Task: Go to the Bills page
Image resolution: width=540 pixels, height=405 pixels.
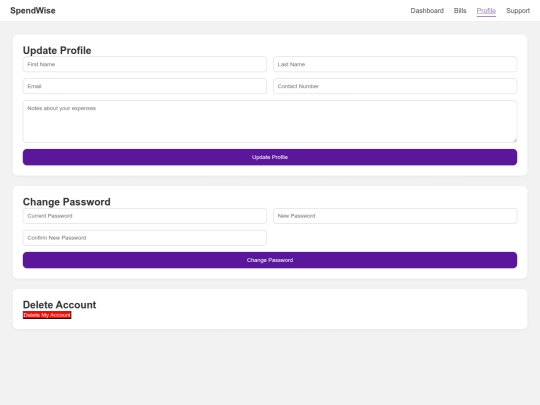Action: point(460,11)
